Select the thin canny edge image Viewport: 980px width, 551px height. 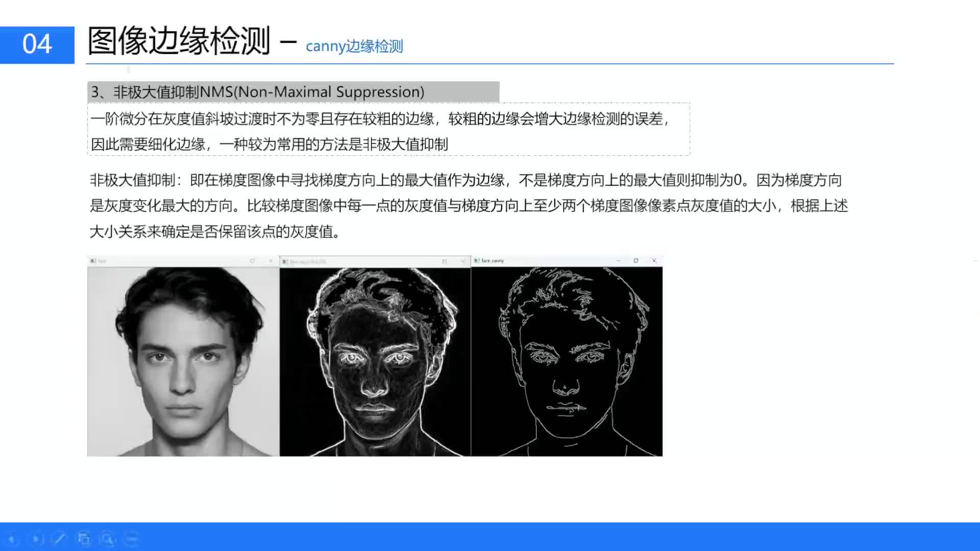click(x=567, y=361)
